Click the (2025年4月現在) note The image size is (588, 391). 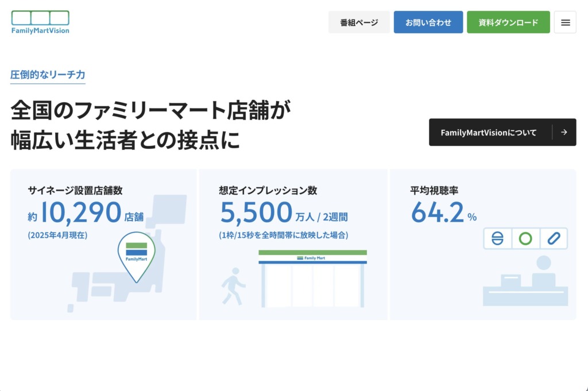[x=57, y=235]
